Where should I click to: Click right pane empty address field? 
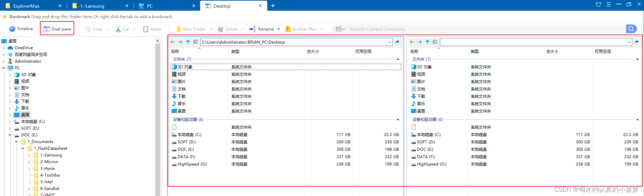pos(533,42)
